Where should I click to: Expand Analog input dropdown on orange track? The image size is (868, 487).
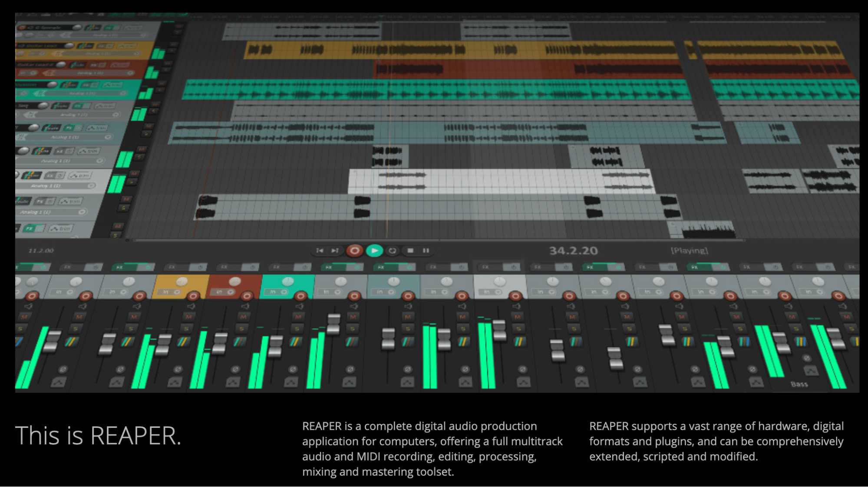point(137,53)
